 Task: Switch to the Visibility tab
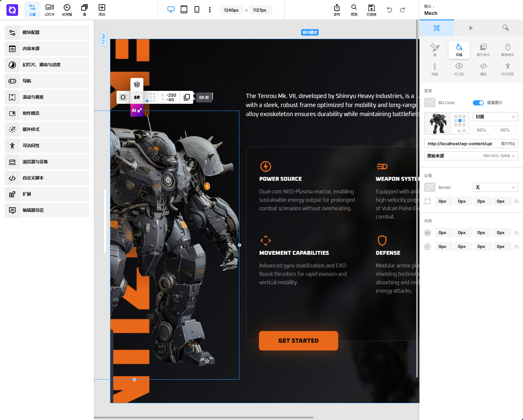(459, 69)
